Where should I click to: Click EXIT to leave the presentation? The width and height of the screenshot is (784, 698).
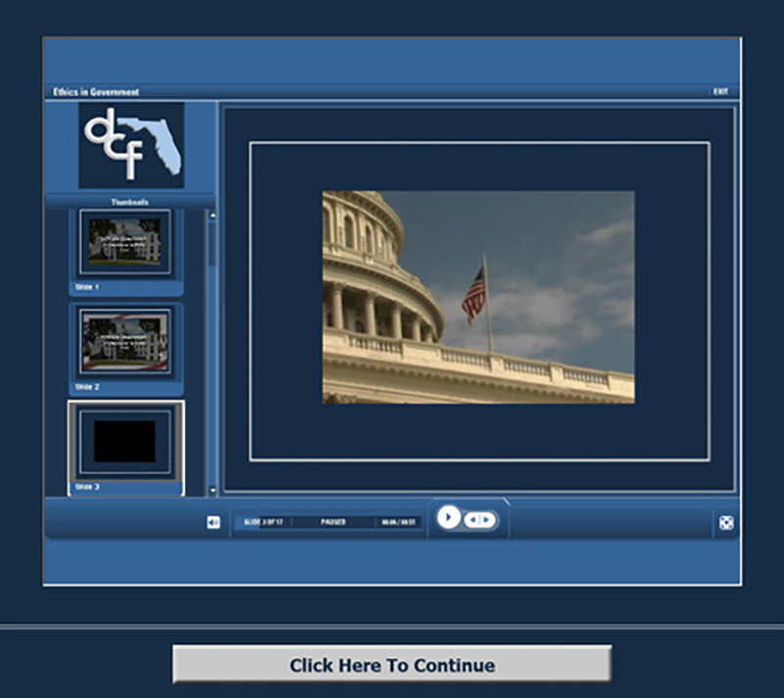point(720,92)
